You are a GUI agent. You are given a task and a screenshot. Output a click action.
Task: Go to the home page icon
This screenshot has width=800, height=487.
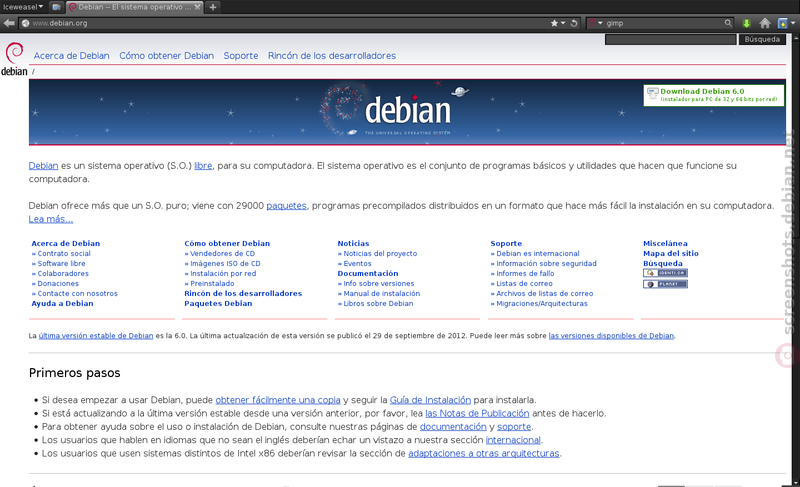point(765,23)
